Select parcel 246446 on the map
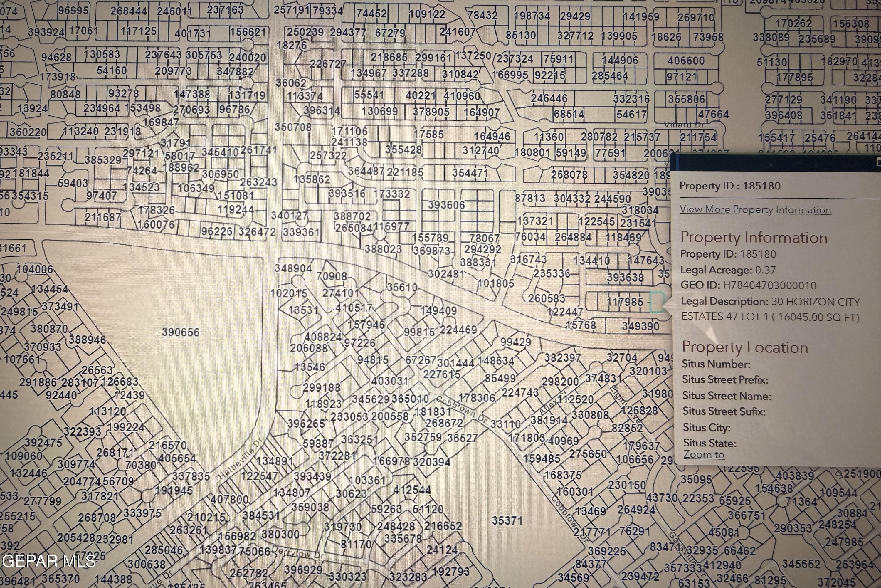 (549, 99)
